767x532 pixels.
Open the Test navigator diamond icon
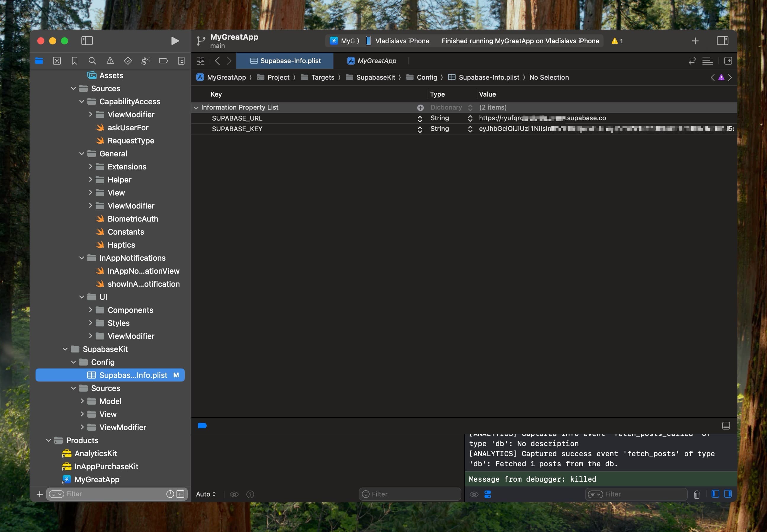tap(128, 61)
